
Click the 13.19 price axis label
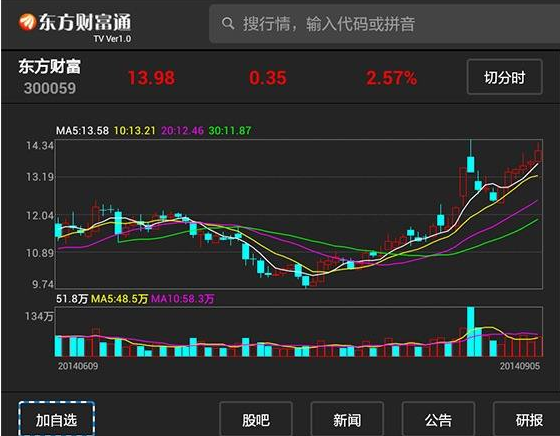[x=40, y=177]
